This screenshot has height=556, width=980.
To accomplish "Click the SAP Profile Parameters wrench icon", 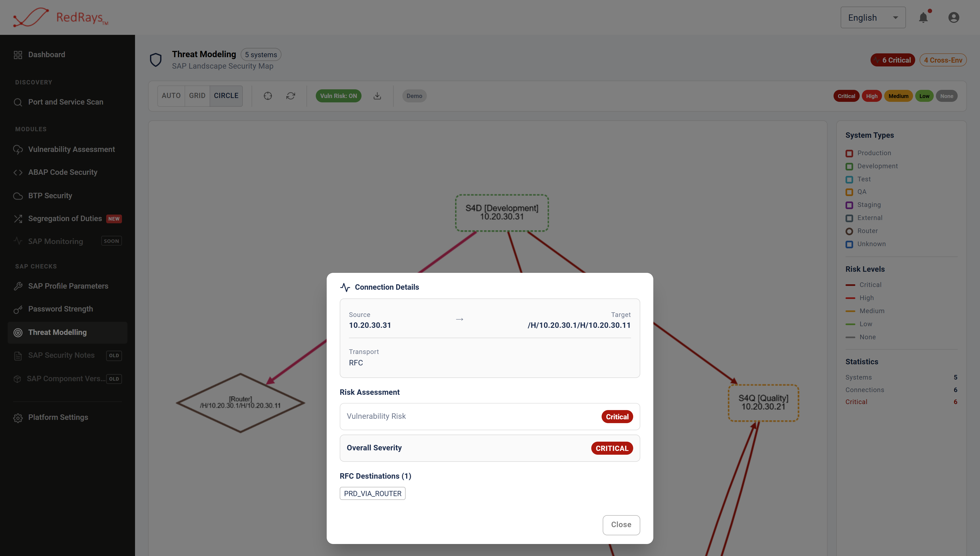I will pos(18,286).
